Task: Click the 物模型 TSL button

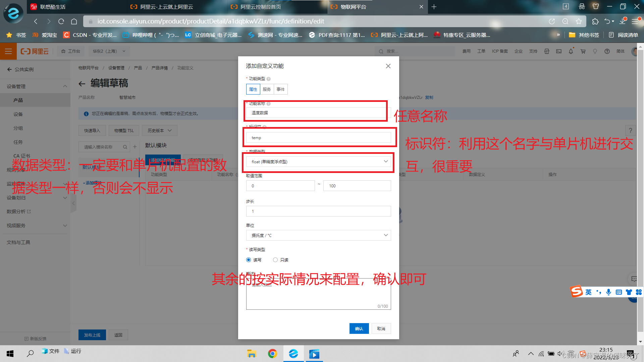Action: coord(124,130)
